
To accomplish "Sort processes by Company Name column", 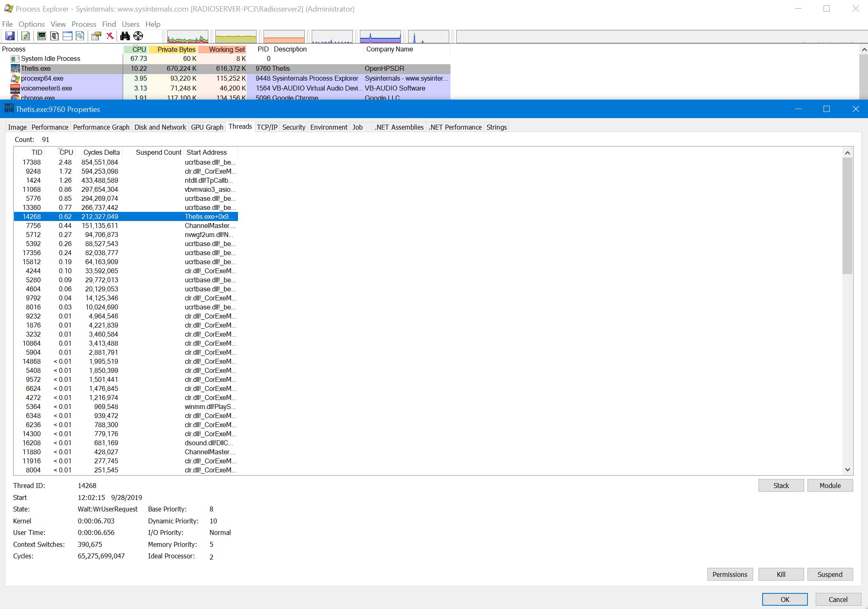I will pyautogui.click(x=407, y=49).
